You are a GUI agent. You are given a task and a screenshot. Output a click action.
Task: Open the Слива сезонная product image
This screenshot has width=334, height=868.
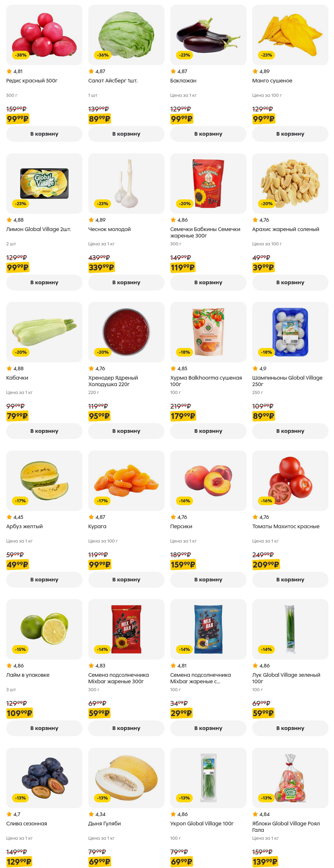point(44,777)
